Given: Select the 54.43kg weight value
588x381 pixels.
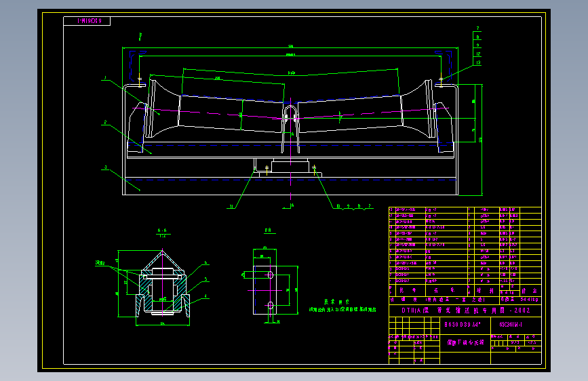Looking at the screenshot, I should coord(530,300).
